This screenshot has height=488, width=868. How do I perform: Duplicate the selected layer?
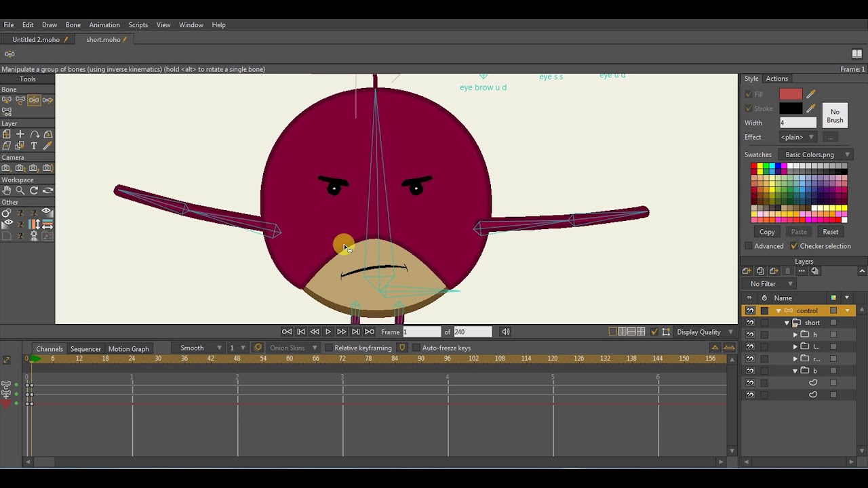pyautogui.click(x=761, y=271)
